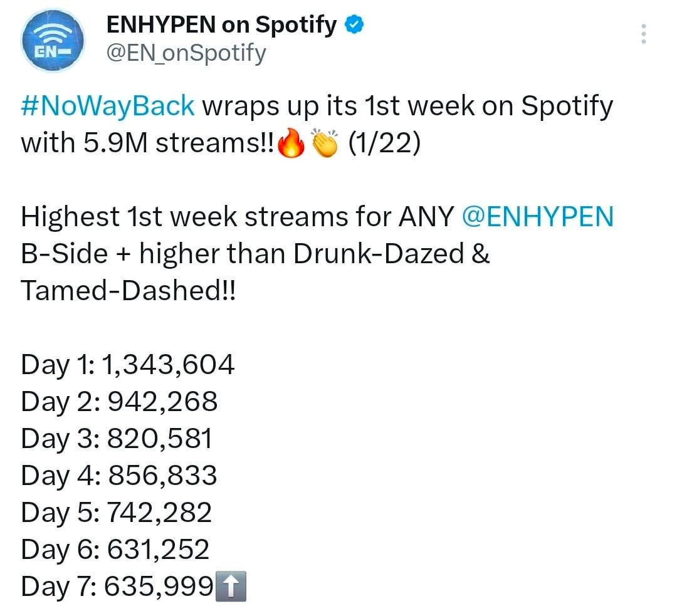The height and width of the screenshot is (616, 677).
Task: Click the Day 7: 635,999 text
Action: pos(117,587)
